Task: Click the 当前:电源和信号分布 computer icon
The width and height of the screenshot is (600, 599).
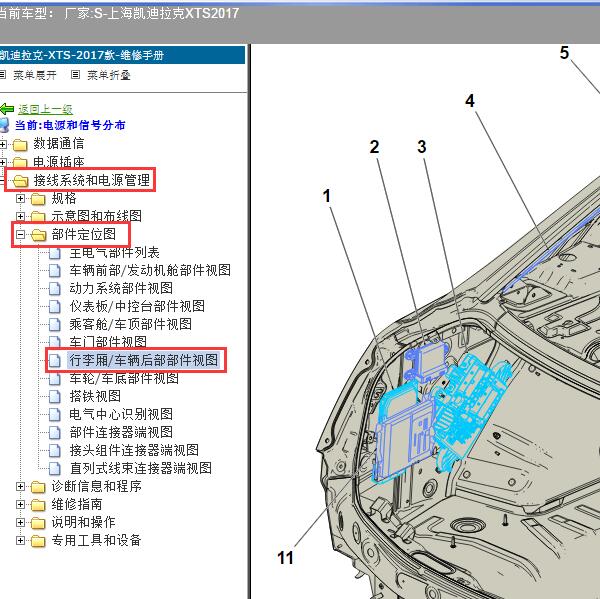Action: 4,125
